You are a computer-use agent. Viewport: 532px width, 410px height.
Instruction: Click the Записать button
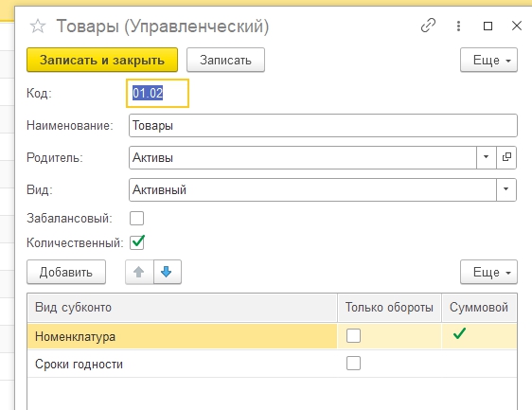[225, 60]
